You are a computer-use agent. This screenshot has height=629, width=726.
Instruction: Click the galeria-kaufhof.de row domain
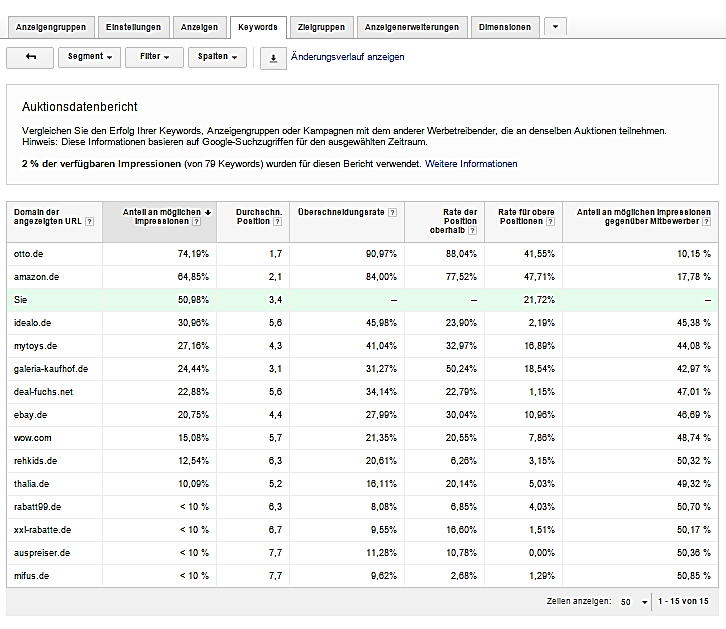(51, 369)
